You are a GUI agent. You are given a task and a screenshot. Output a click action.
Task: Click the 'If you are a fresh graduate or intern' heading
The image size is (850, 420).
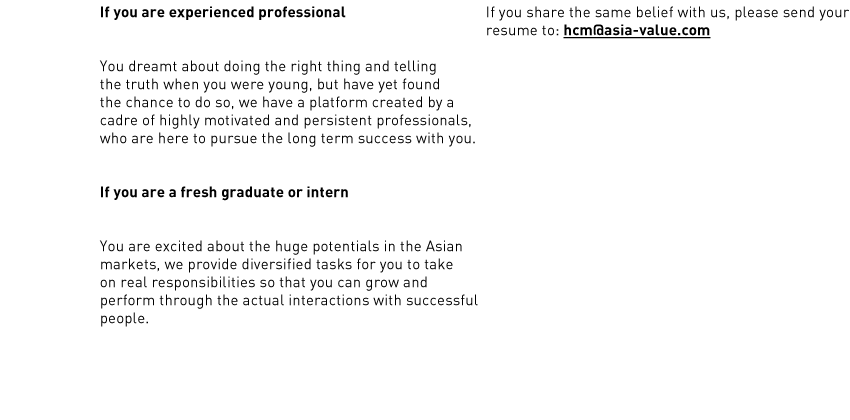click(224, 192)
